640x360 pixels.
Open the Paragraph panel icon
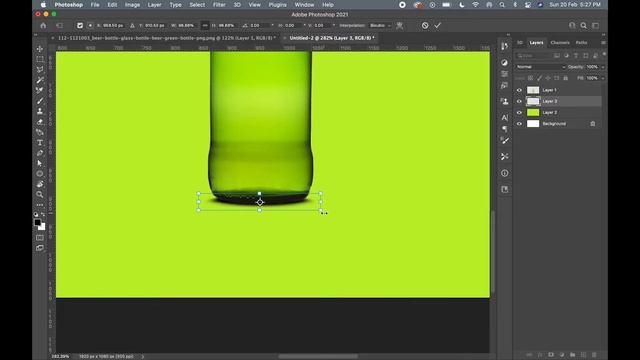tap(504, 129)
